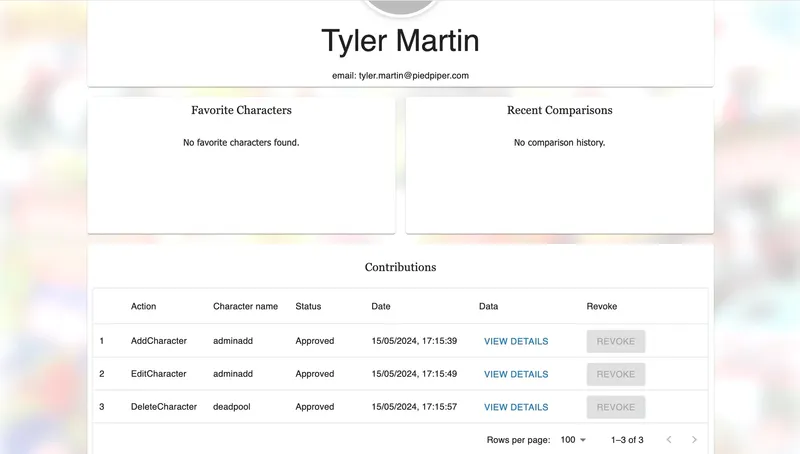Click Approved status in DeleteCharacter row

click(315, 407)
